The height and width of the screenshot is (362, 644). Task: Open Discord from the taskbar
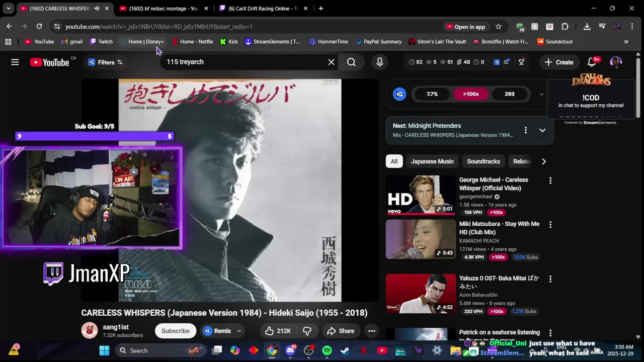[290, 350]
